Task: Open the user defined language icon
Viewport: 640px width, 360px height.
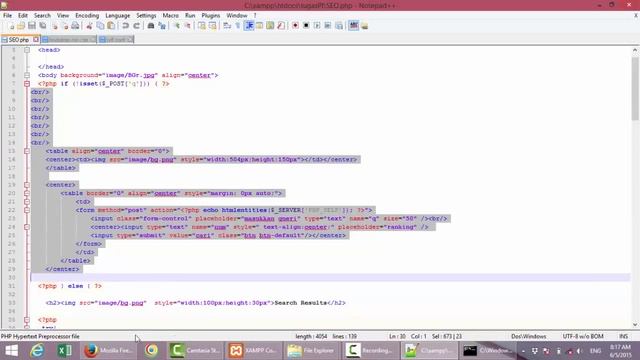Action: (x=260, y=26)
